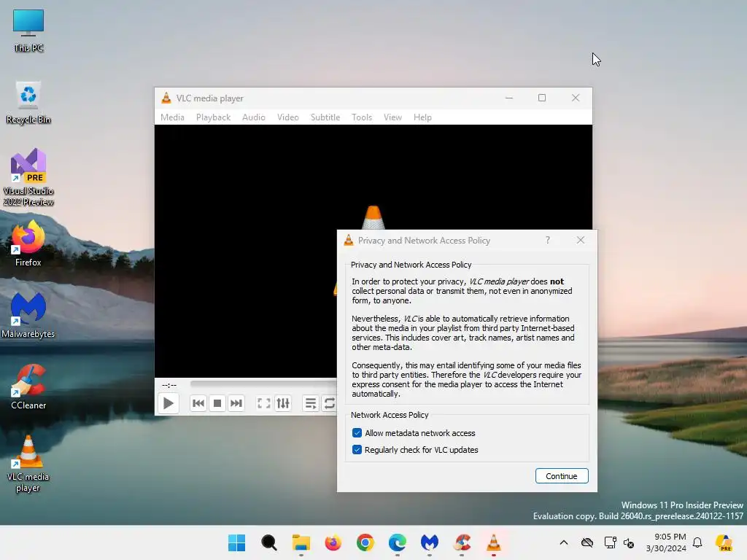The height and width of the screenshot is (560, 747).
Task: Maximize the VLC media player window
Action: point(542,98)
